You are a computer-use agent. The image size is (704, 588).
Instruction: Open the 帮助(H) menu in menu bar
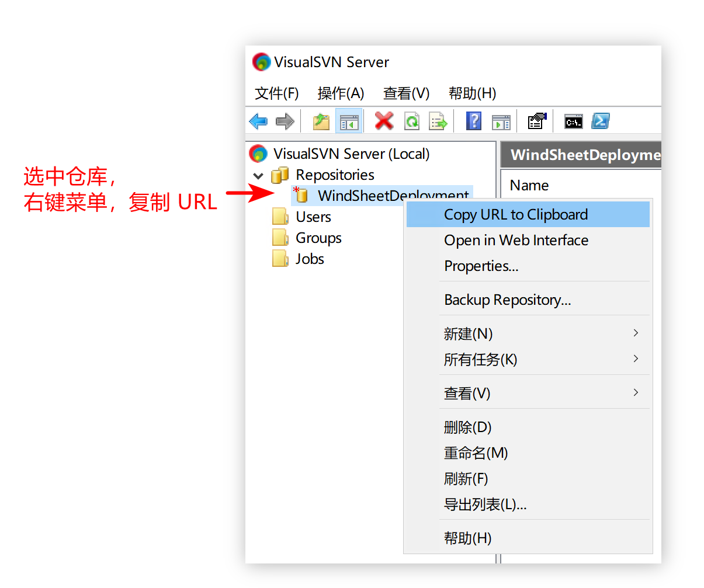tap(472, 93)
